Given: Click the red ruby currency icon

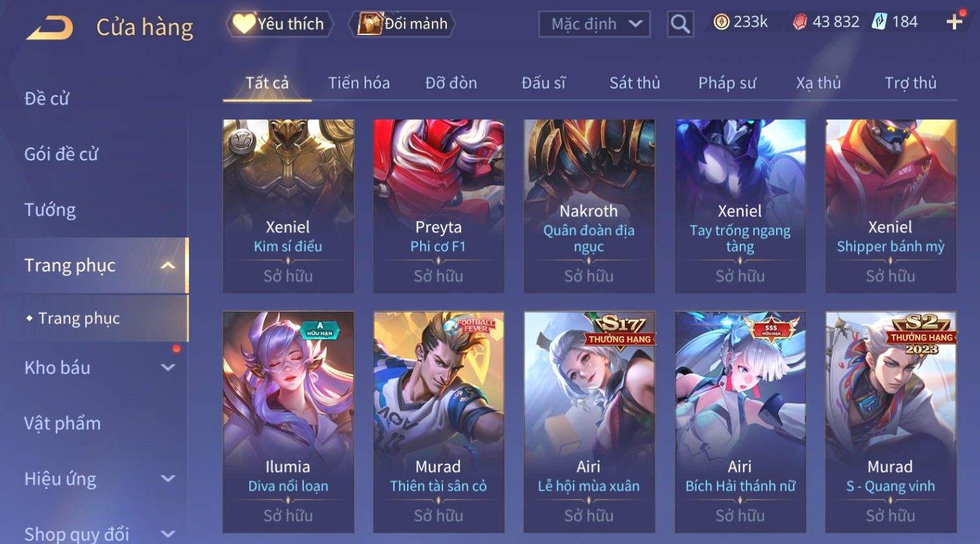Looking at the screenshot, I should coord(800,22).
